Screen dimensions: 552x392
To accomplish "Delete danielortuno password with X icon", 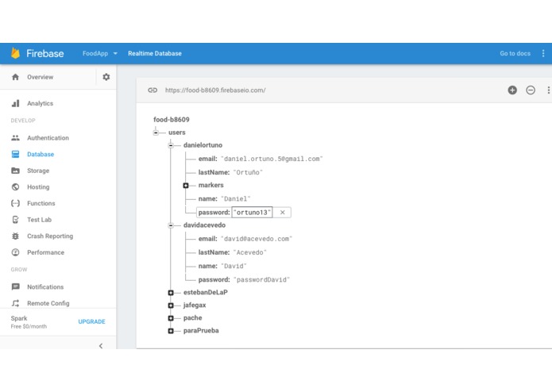I will 282,213.
